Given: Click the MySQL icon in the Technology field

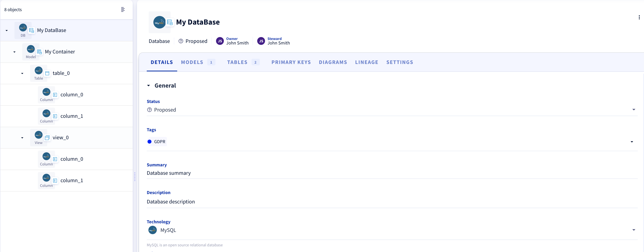Looking at the screenshot, I should (x=152, y=230).
